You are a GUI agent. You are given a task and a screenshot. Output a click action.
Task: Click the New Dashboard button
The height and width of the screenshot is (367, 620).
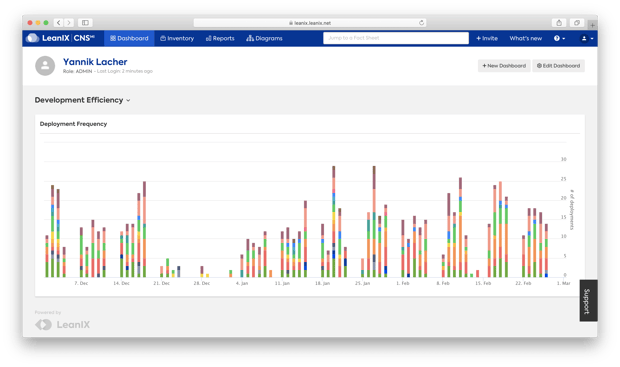504,66
